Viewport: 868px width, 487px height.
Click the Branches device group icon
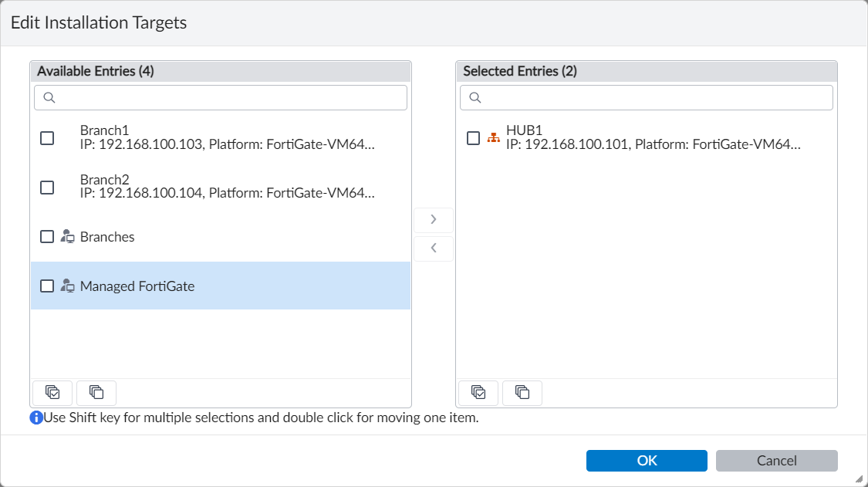[67, 237]
